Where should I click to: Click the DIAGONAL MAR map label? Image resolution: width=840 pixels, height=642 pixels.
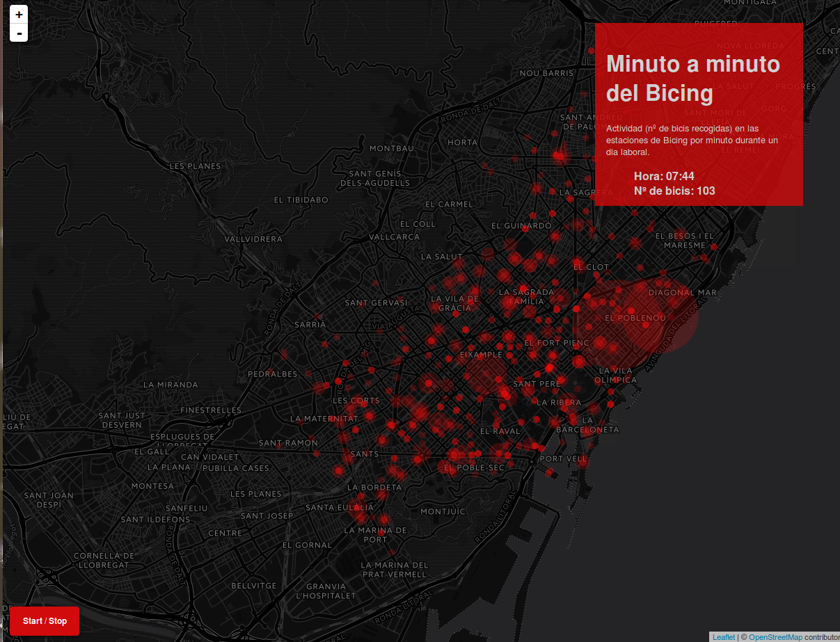tap(682, 293)
